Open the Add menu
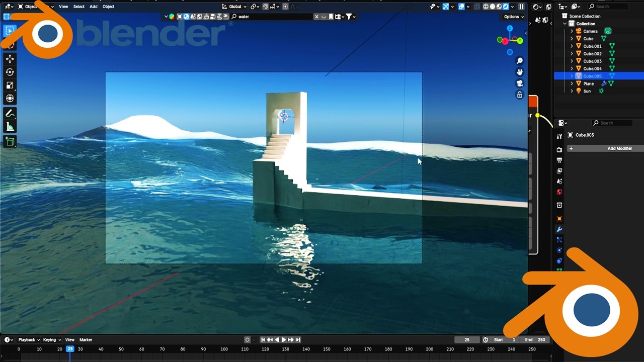 94,7
